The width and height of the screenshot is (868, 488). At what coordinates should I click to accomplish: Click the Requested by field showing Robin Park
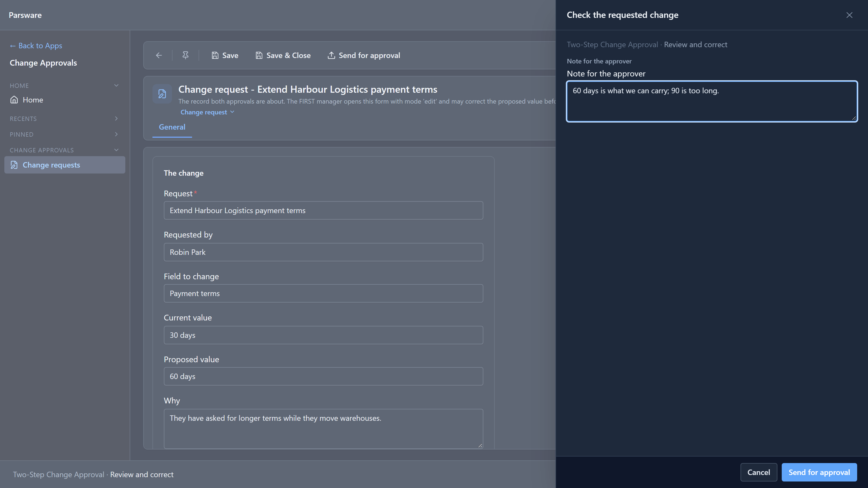[323, 252]
